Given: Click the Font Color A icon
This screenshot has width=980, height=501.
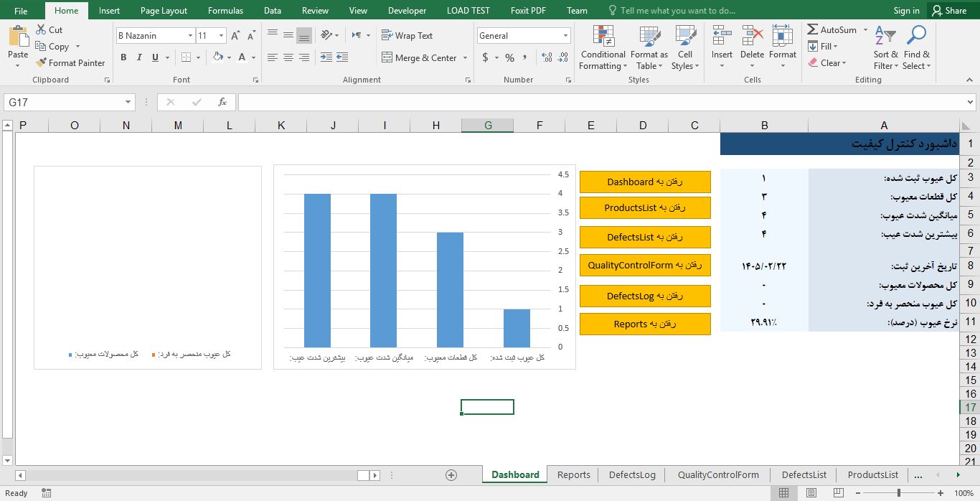Looking at the screenshot, I should coord(242,57).
